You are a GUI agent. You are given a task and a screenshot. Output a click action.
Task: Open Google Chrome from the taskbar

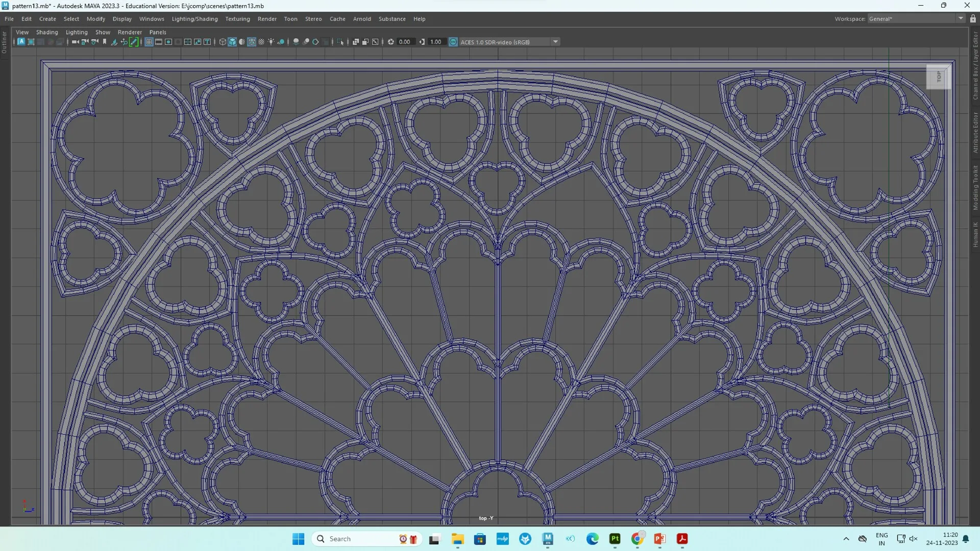[637, 539]
